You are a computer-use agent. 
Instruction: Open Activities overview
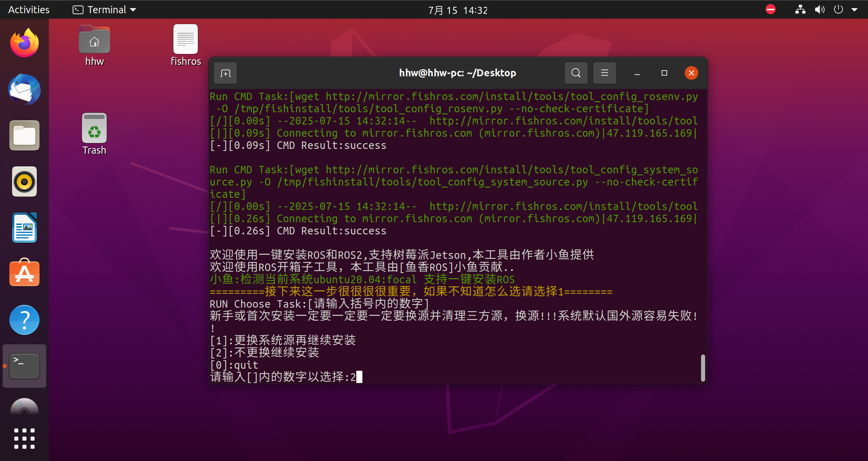29,9
